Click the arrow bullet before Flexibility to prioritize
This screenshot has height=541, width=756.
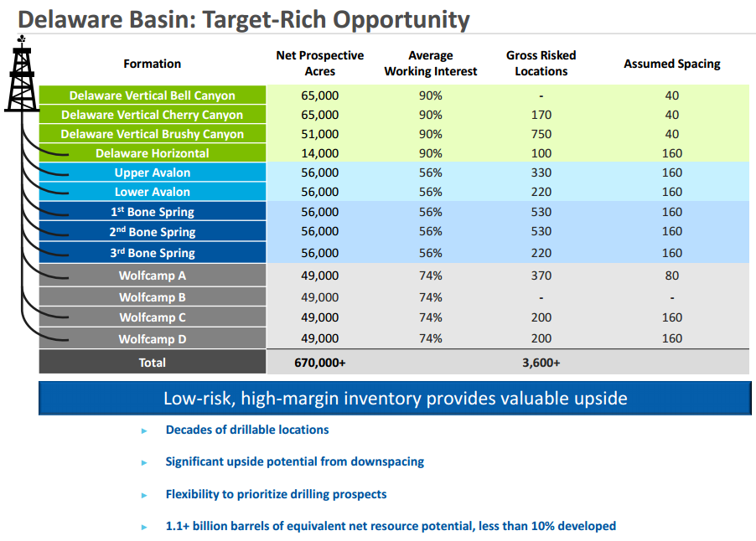click(x=144, y=495)
